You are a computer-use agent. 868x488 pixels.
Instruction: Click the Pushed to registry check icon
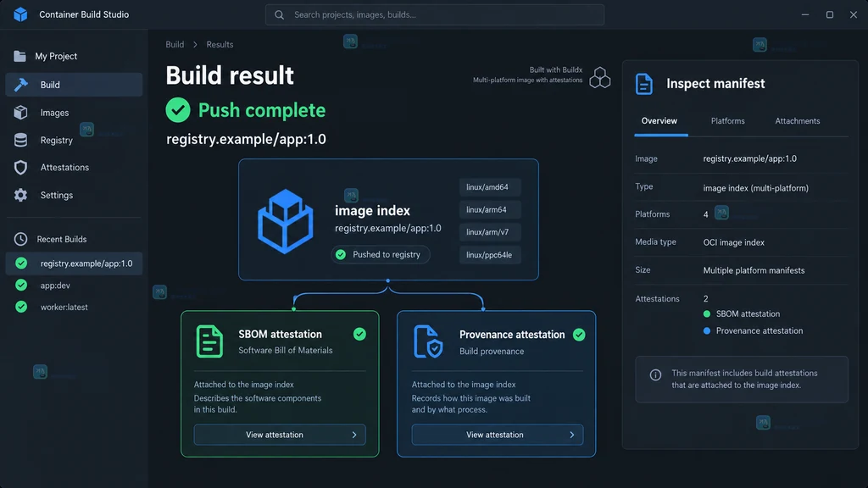pyautogui.click(x=341, y=254)
